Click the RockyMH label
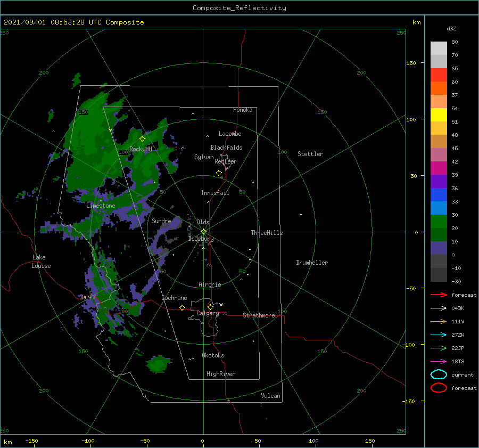The height and width of the screenshot is (448, 479). (141, 149)
